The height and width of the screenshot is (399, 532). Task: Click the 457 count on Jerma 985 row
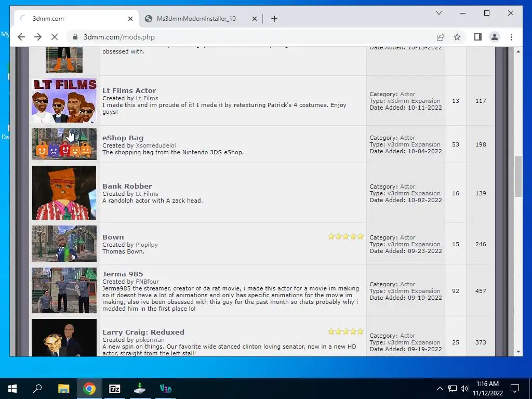481,291
